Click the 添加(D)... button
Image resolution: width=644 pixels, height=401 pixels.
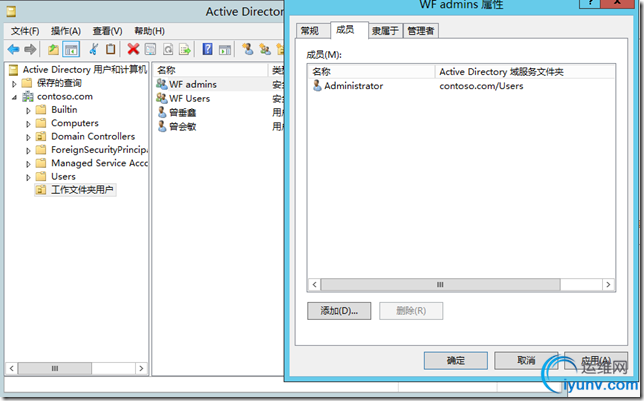(x=339, y=311)
